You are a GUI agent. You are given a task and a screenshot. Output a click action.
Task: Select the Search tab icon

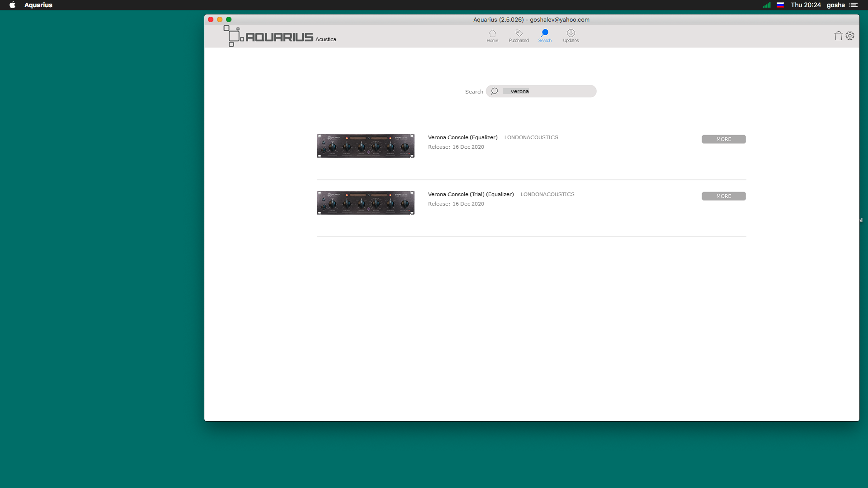[x=545, y=33]
